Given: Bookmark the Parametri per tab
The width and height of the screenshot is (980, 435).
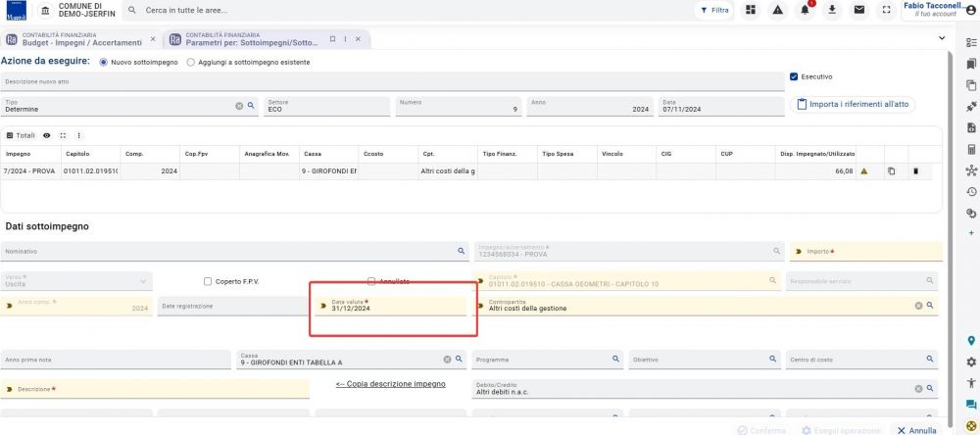Looking at the screenshot, I should [332, 39].
